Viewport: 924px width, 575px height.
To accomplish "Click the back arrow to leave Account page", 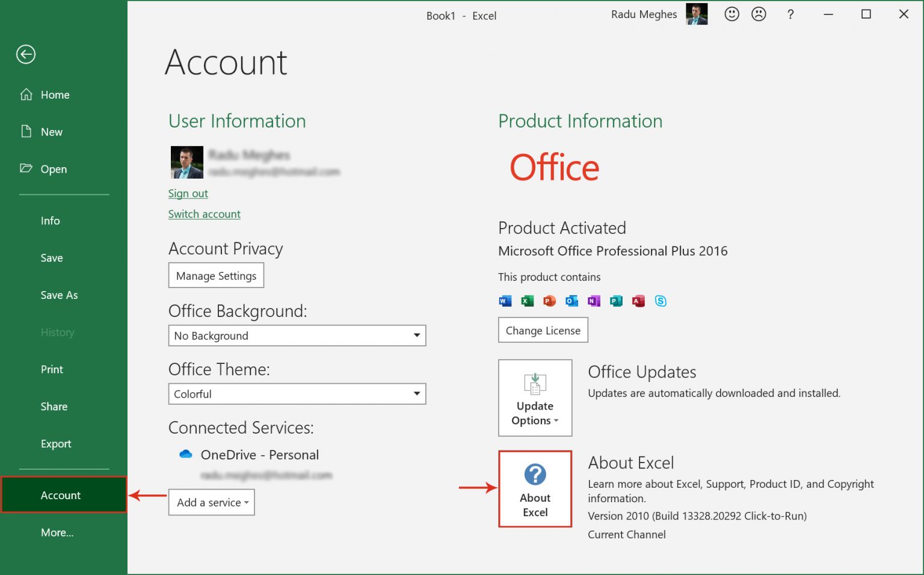I will (x=25, y=54).
